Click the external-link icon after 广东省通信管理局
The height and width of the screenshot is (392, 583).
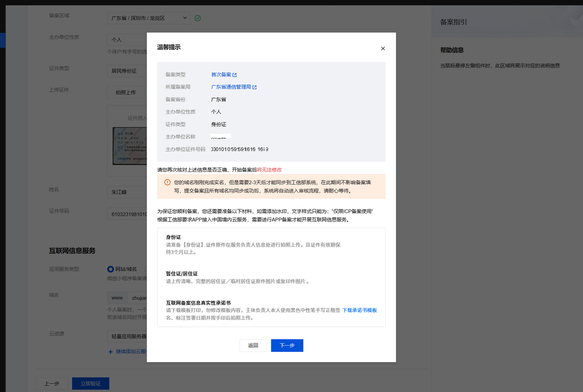point(254,87)
